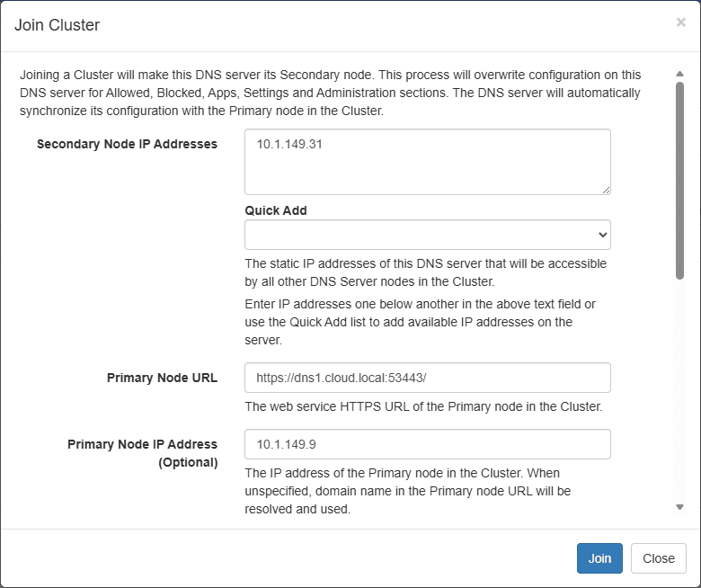Focus the Primary Node URL field
Screen dimensions: 701x588
(427, 378)
